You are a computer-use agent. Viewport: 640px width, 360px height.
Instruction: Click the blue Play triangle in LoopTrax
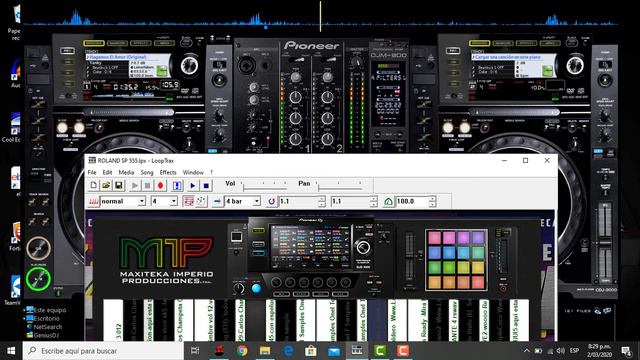[x=193, y=185]
